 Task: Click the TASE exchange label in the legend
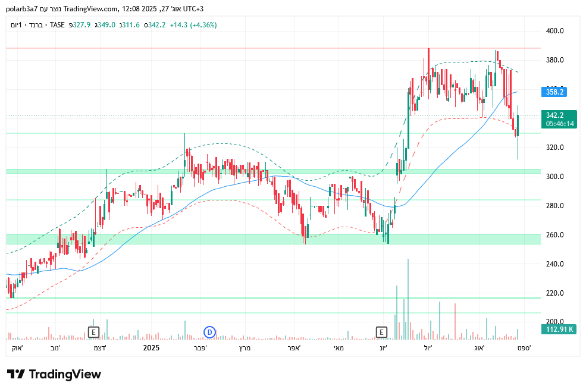coord(57,25)
